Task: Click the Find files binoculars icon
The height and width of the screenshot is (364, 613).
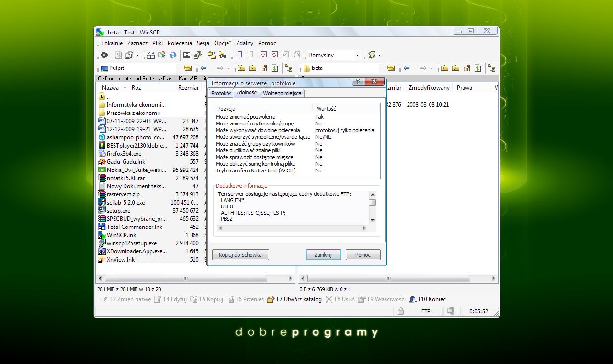Action: pyautogui.click(x=223, y=55)
